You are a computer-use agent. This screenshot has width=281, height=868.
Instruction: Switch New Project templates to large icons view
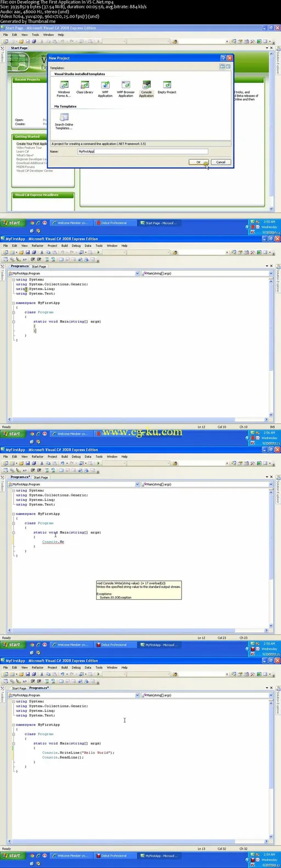pos(222,66)
